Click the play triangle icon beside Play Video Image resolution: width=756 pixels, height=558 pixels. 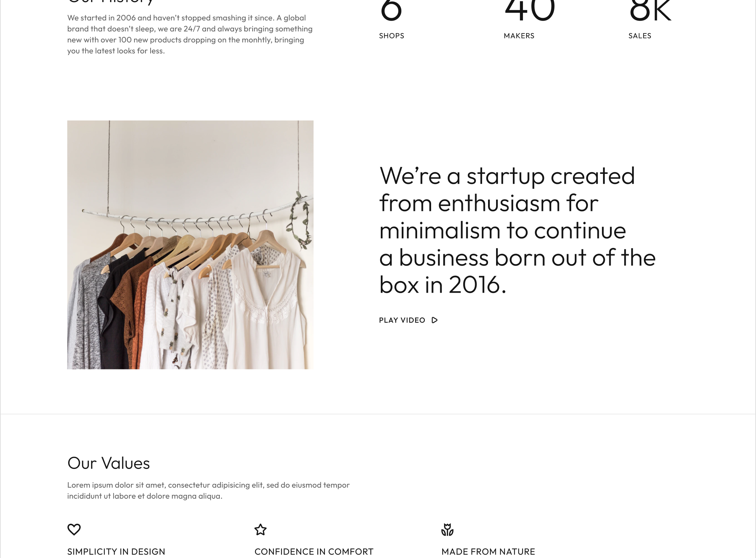pyautogui.click(x=435, y=320)
